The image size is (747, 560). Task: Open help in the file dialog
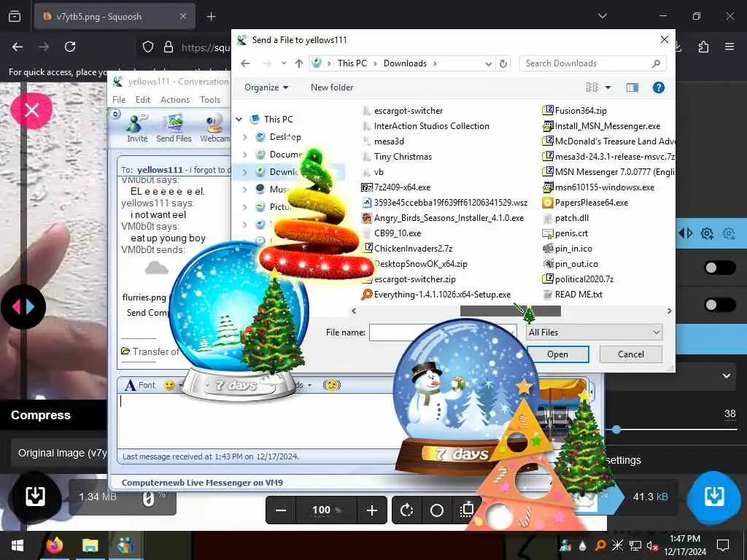[659, 87]
